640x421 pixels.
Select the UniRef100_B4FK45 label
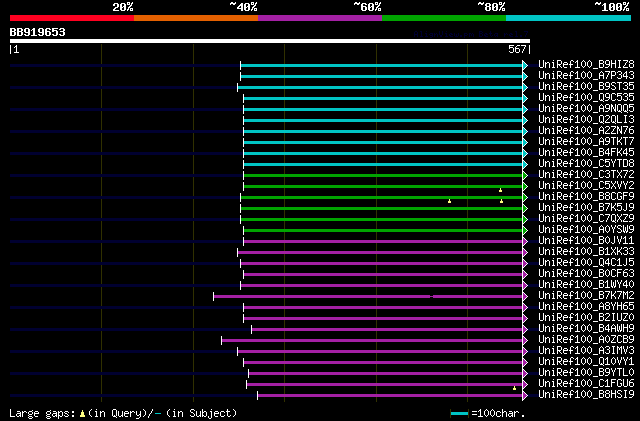[x=586, y=153]
